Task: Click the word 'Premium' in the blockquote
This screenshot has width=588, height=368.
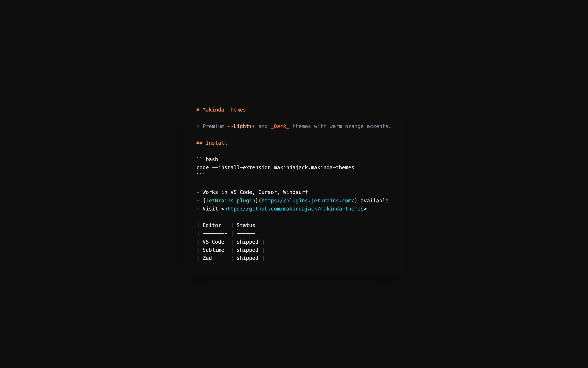Action: [x=213, y=126]
